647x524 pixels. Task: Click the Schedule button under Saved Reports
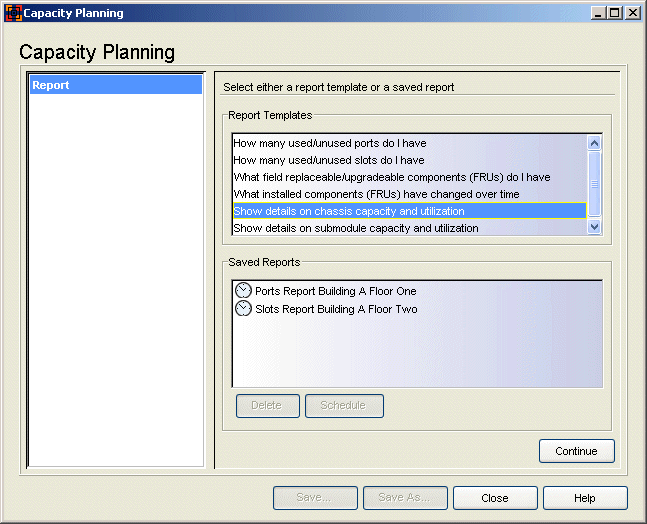click(x=344, y=406)
